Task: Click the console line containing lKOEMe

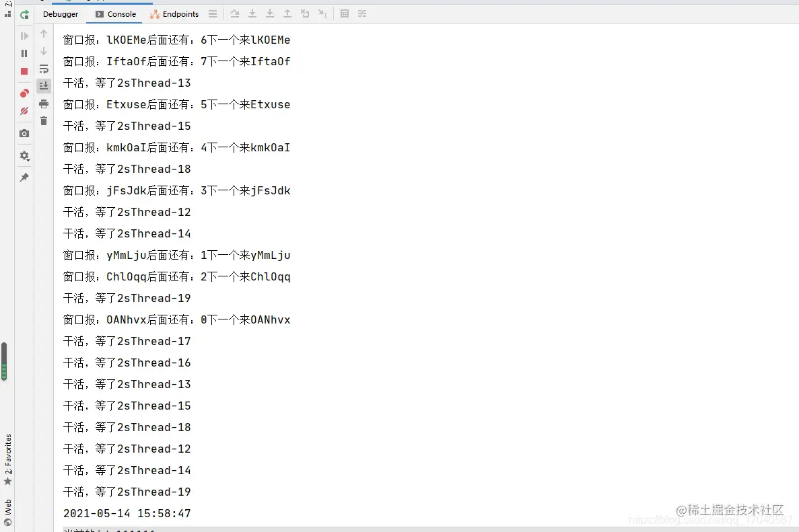Action: click(176, 40)
